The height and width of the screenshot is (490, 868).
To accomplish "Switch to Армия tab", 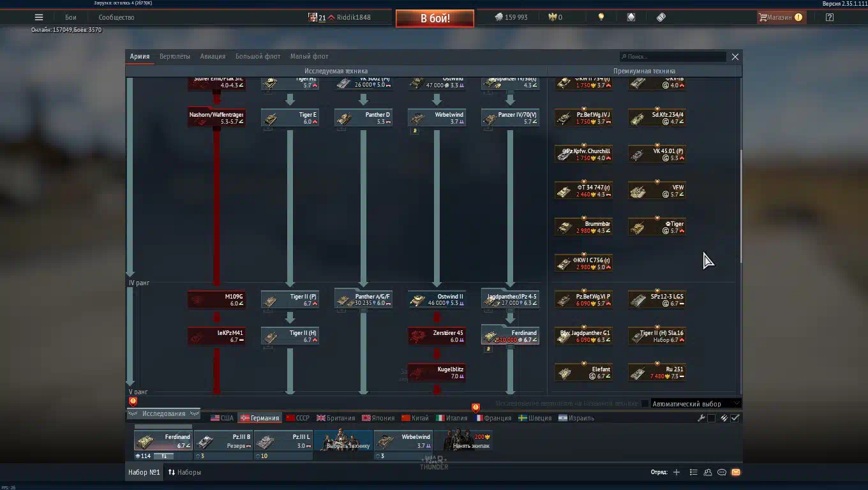I will [140, 56].
